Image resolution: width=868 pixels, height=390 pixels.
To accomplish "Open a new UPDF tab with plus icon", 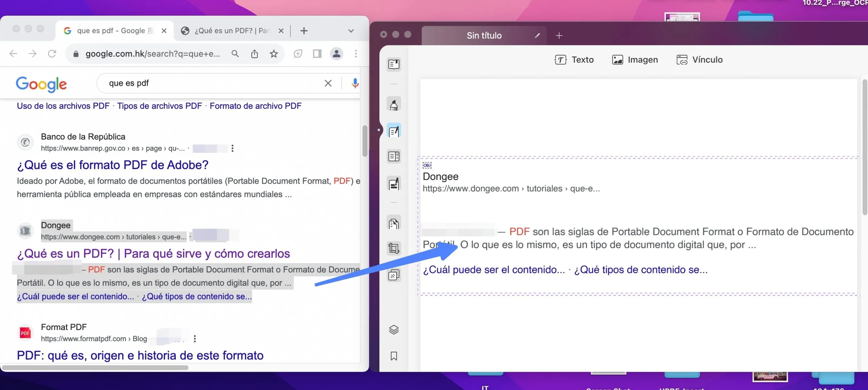I will tap(559, 36).
